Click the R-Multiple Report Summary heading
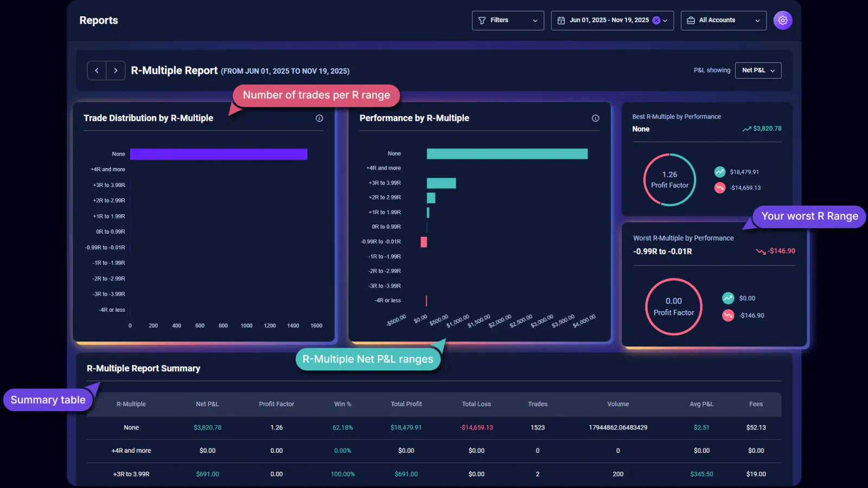 [143, 368]
